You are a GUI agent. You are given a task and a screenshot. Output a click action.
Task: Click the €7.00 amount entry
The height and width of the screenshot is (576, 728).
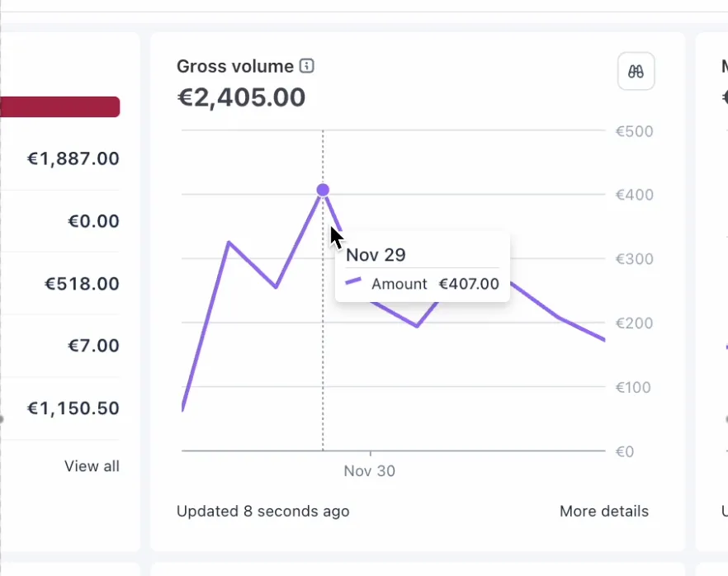tap(93, 346)
